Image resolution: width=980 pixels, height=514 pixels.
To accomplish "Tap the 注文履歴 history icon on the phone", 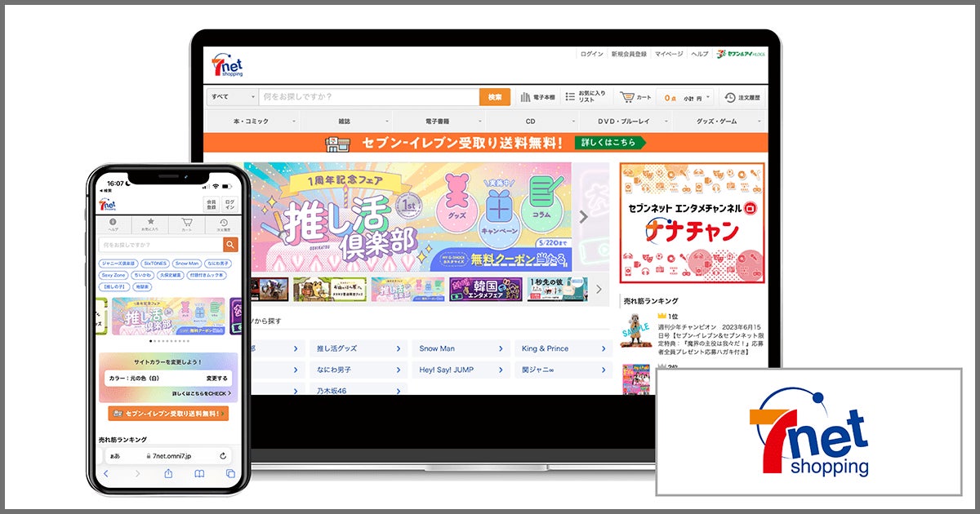I will pos(223,223).
